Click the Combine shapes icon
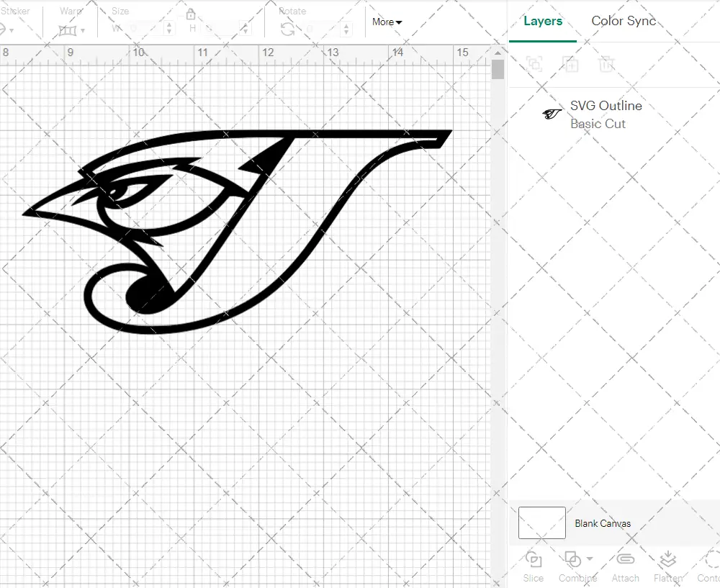This screenshot has width=720, height=588. (572, 559)
